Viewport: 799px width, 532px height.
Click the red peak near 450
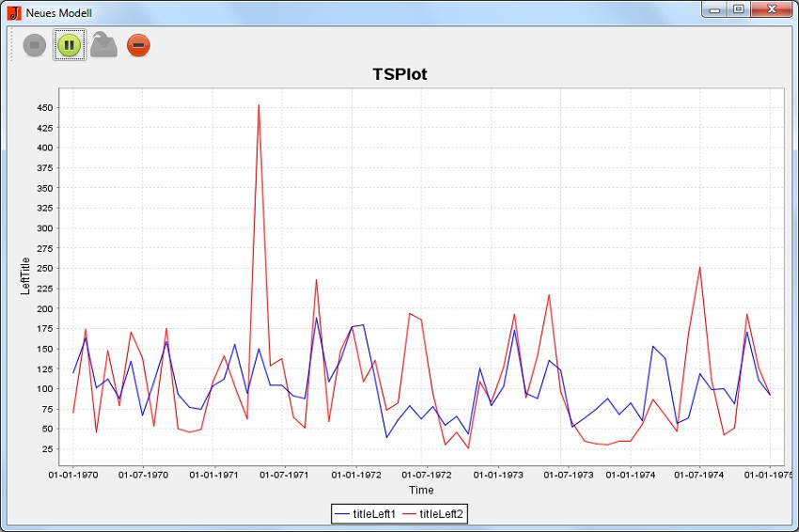click(258, 106)
